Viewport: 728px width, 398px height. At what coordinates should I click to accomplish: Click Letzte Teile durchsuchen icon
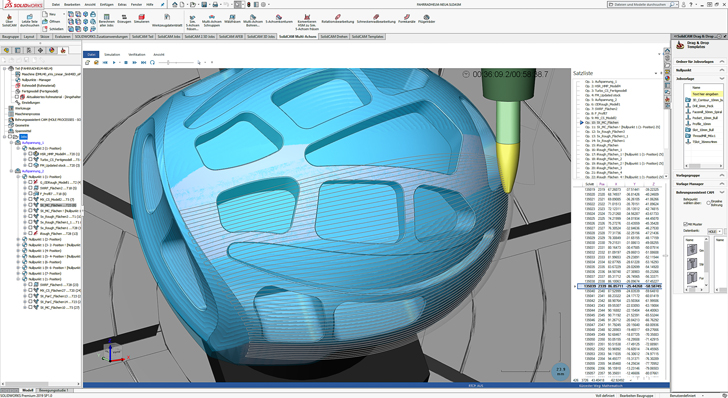tap(30, 20)
